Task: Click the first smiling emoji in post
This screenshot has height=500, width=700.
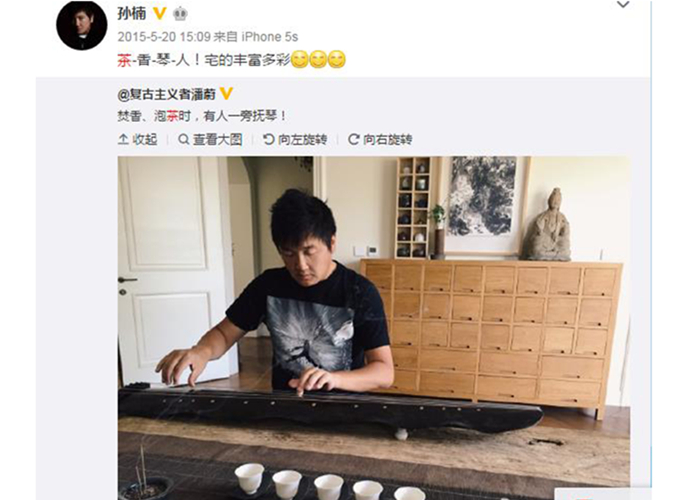Action: pyautogui.click(x=300, y=60)
